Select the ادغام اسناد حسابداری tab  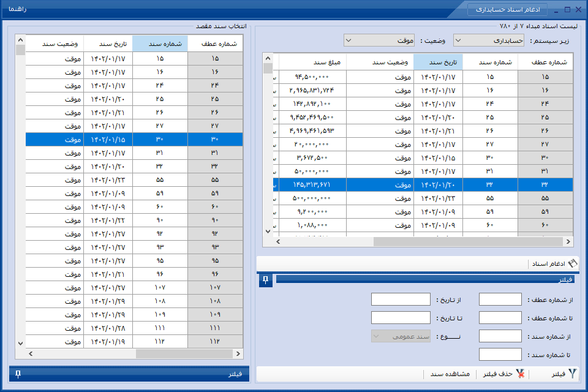click(x=507, y=9)
